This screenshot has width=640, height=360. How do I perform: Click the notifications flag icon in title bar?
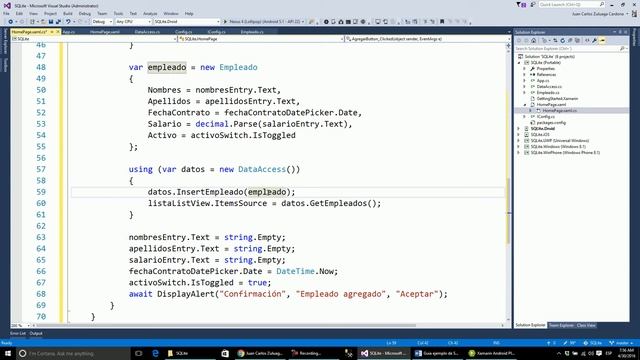[x=521, y=4]
